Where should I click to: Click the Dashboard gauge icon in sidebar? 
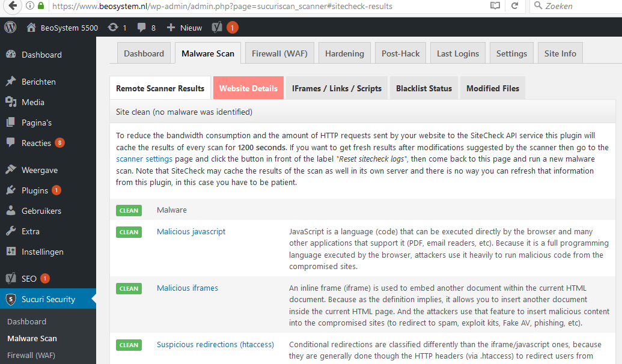pyautogui.click(x=11, y=54)
